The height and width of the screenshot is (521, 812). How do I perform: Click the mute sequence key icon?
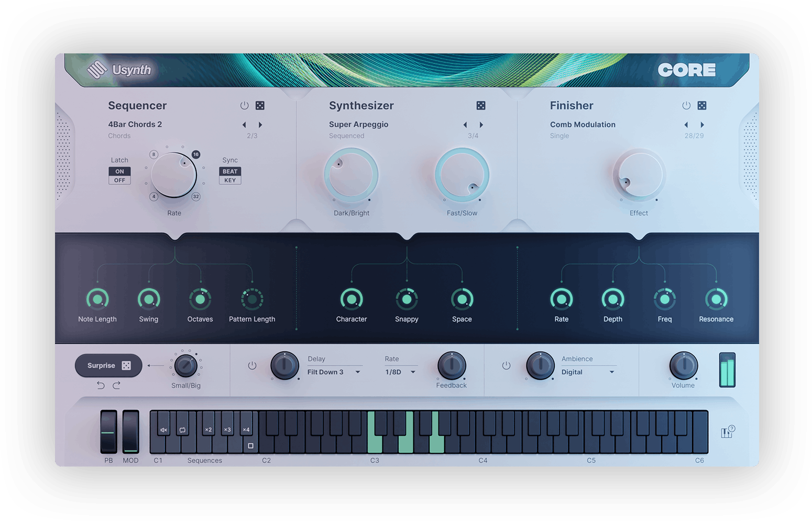point(163,429)
